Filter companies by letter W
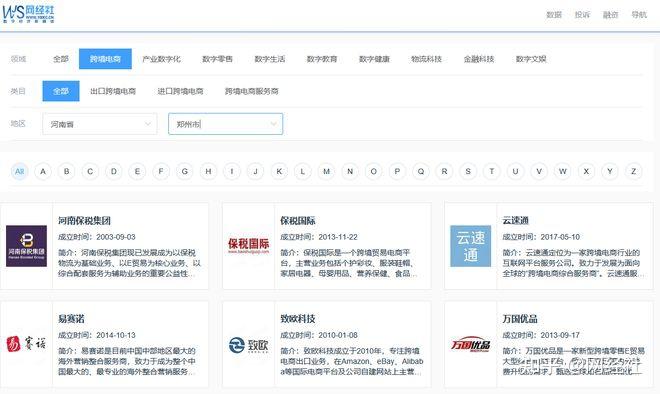The width and height of the screenshot is (660, 394). pos(562,171)
